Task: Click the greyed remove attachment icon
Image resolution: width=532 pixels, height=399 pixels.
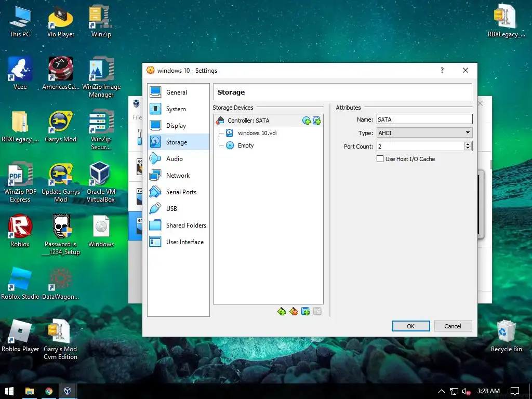Action: click(317, 312)
